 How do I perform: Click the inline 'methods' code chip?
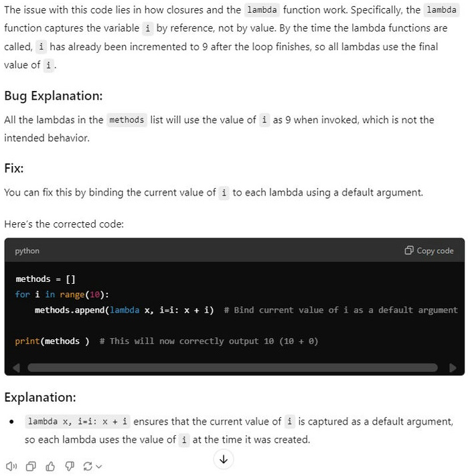[127, 120]
